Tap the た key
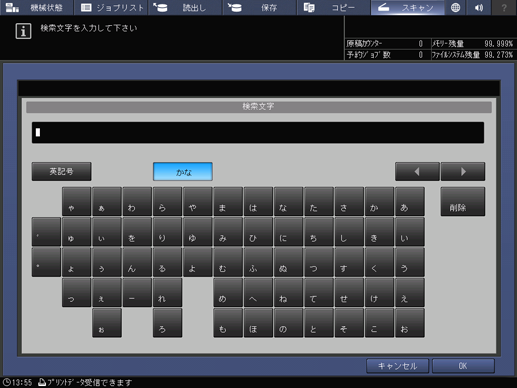This screenshot has width=517, height=388. [x=319, y=202]
